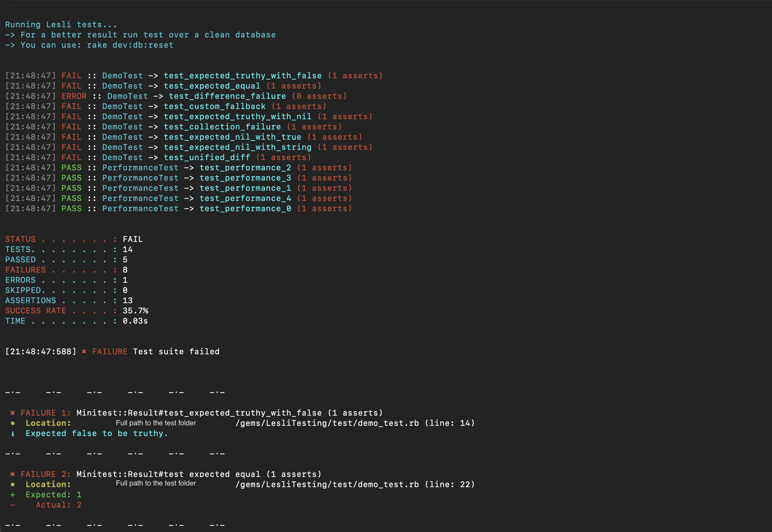The width and height of the screenshot is (772, 532).
Task: Click 'Expected false to be truthy.' message
Action: pyautogui.click(x=97, y=433)
